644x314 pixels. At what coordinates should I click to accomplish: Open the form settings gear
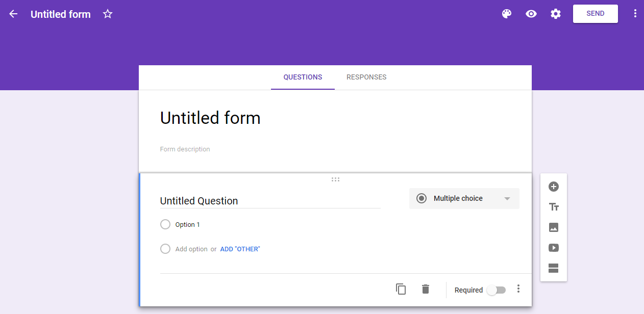[556, 14]
